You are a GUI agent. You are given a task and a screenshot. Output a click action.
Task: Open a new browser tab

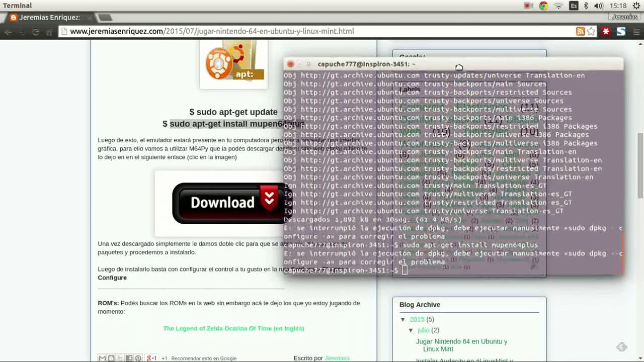tap(105, 18)
